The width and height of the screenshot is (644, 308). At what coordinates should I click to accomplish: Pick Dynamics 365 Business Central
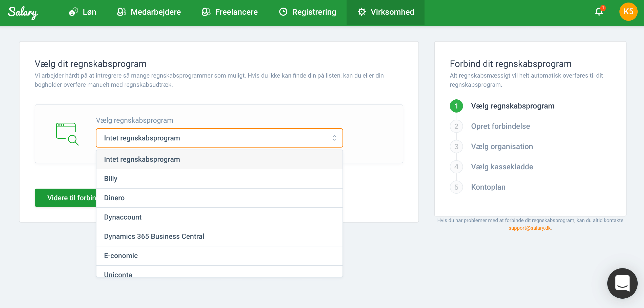click(x=219, y=237)
